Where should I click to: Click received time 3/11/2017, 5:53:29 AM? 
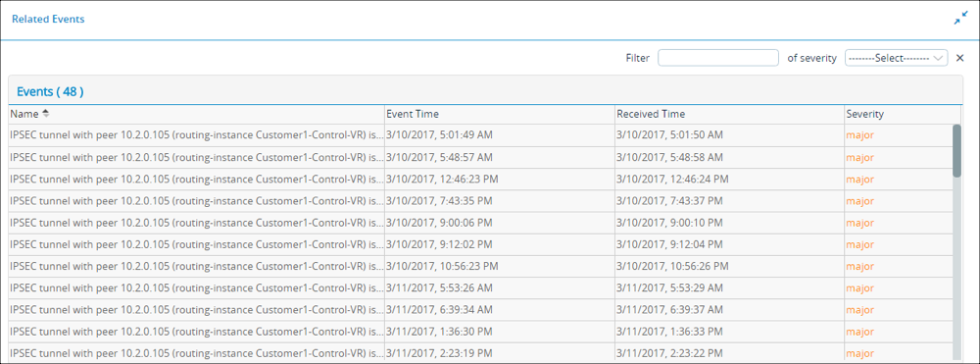coord(669,288)
